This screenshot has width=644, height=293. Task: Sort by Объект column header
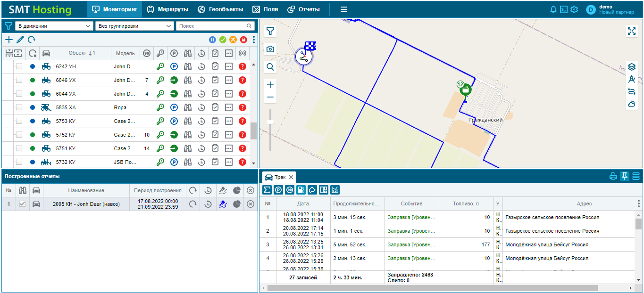point(82,53)
